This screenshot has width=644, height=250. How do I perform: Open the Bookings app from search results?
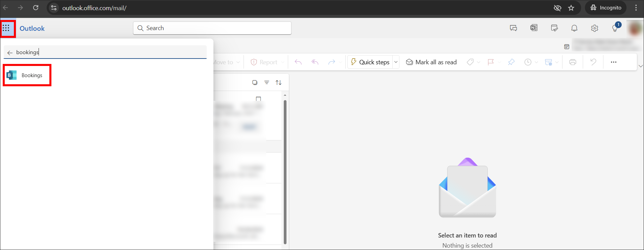pos(27,75)
